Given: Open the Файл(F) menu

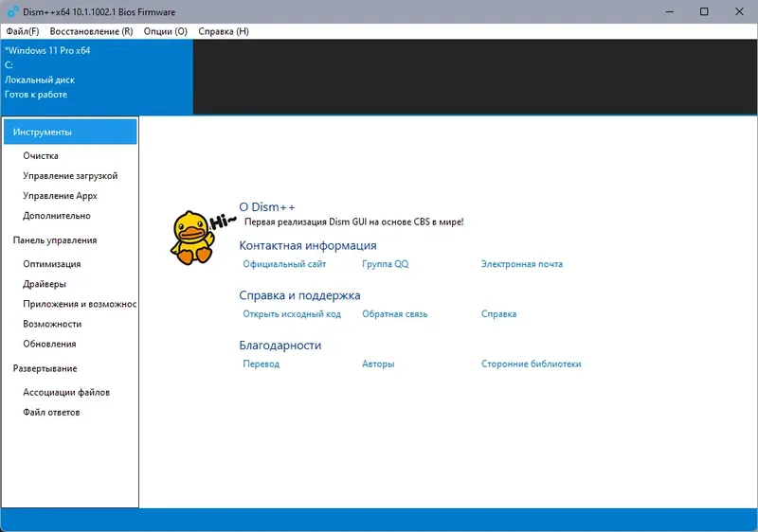Looking at the screenshot, I should point(22,31).
